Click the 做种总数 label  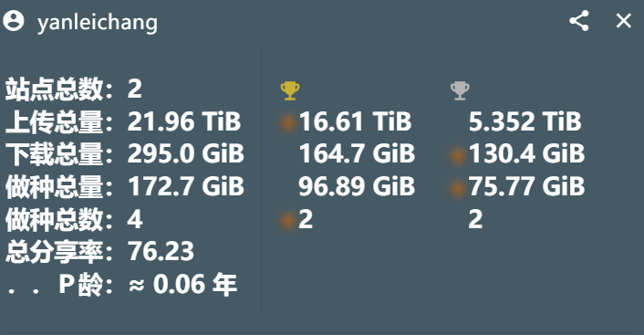54,219
